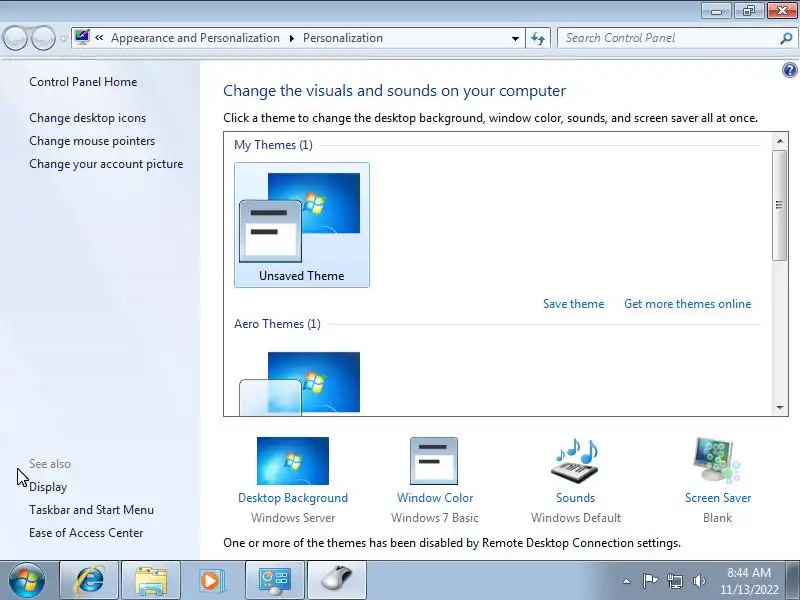Launch Internet Explorer from taskbar
Image resolution: width=800 pixels, height=600 pixels.
89,580
